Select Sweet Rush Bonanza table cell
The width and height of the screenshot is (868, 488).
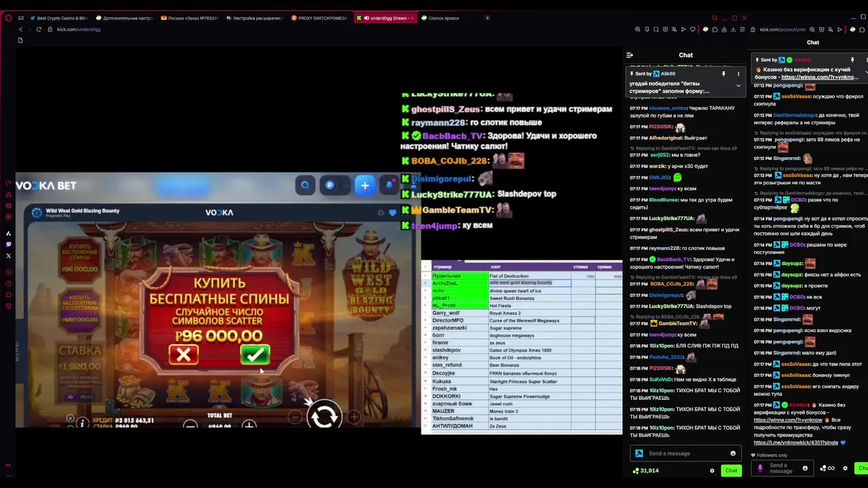[529, 298]
